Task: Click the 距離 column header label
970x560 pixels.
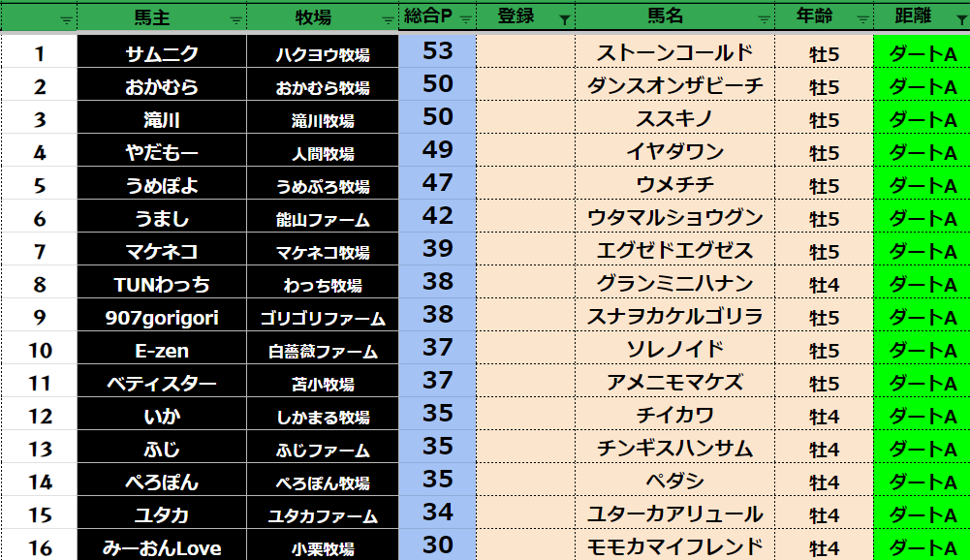Action: (914, 17)
